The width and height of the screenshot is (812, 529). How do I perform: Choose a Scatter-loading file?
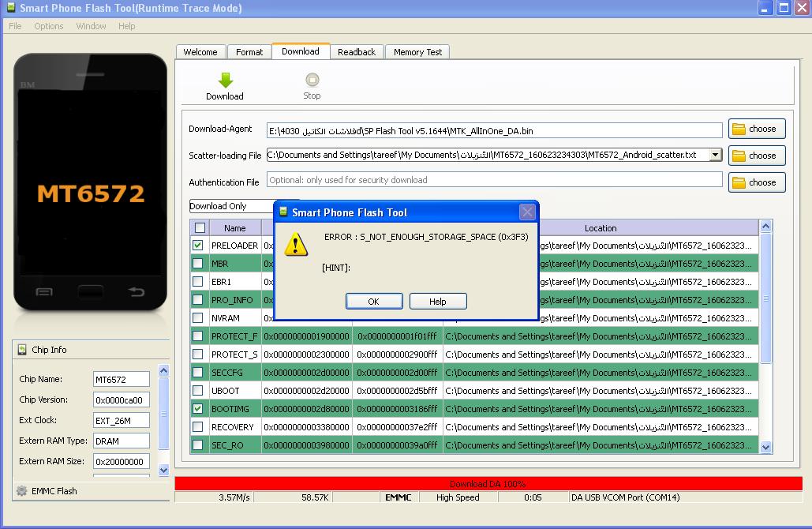757,156
